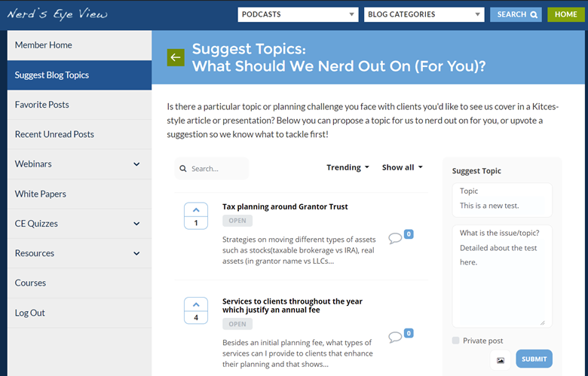Upvote the Tax planning around Grantor Trust topic

tap(196, 210)
